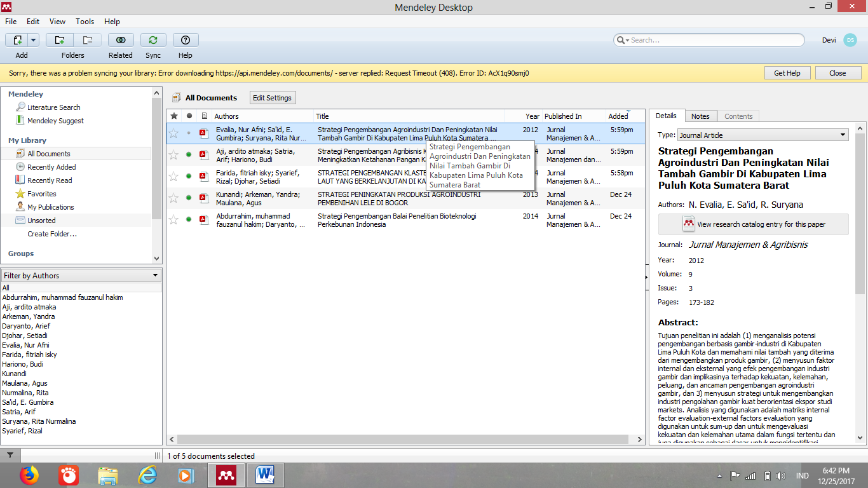This screenshot has width=868, height=488.
Task: Select Recently Added in sidebar
Action: click(51, 167)
